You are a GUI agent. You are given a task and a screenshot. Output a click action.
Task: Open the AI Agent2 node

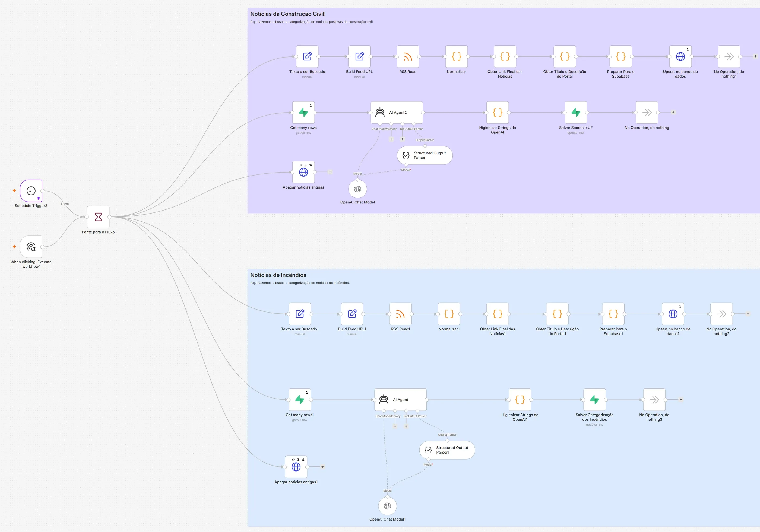397,113
